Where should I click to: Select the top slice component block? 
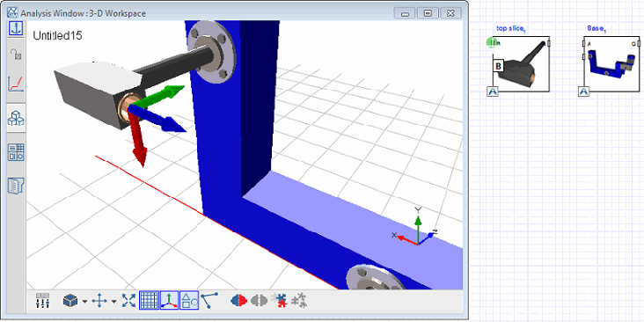[x=521, y=64]
